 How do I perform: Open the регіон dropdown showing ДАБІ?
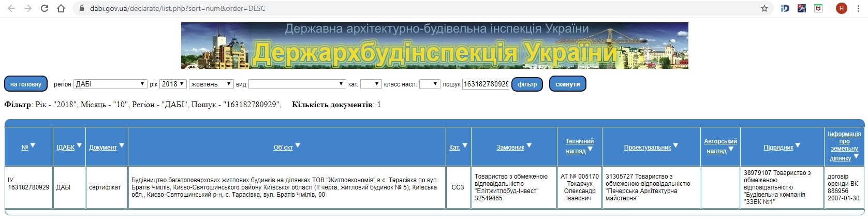coord(111,84)
